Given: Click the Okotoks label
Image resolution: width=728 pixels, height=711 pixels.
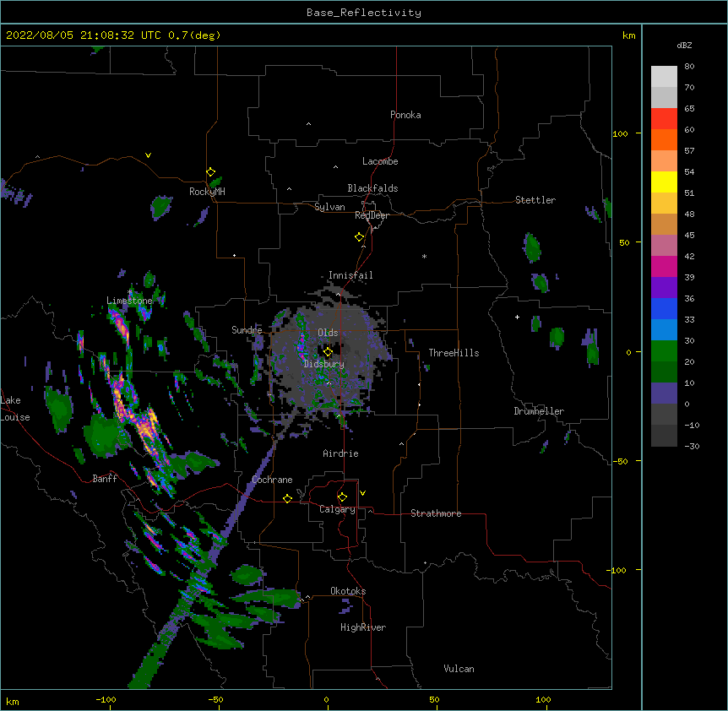Looking at the screenshot, I should (x=348, y=591).
